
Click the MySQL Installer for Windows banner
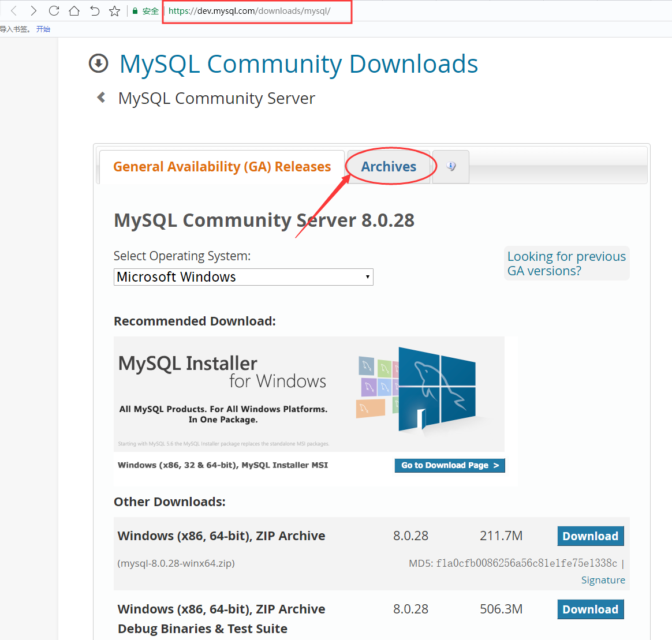click(309, 394)
